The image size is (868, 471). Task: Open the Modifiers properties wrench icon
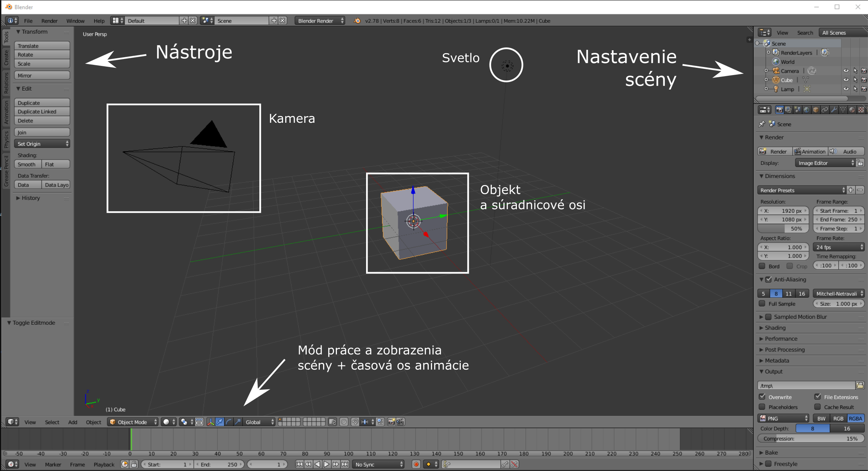coord(834,110)
